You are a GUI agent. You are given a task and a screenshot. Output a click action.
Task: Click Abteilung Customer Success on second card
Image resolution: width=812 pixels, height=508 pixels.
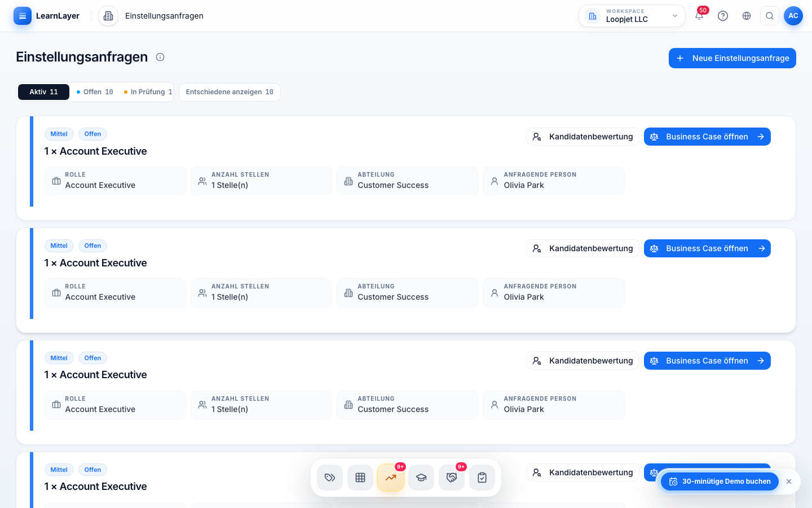pyautogui.click(x=407, y=292)
